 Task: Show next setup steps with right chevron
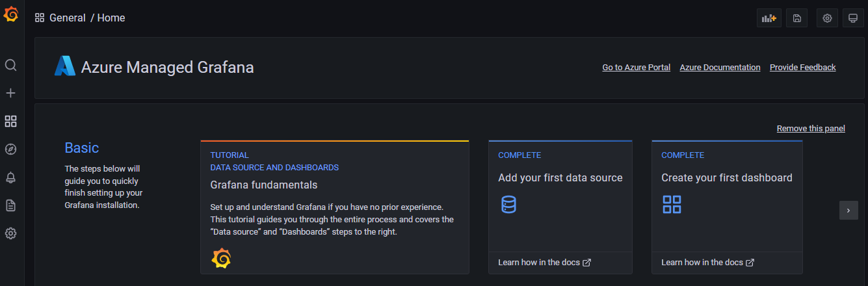point(848,210)
